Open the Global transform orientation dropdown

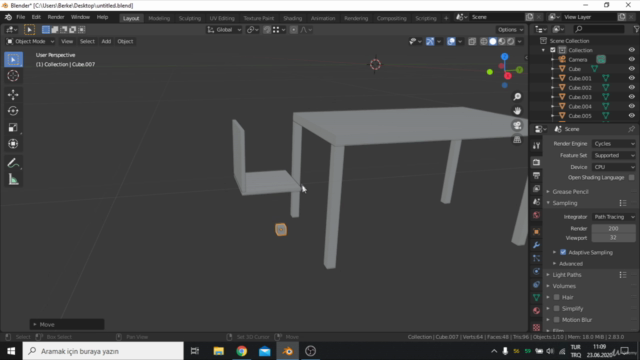[224, 30]
